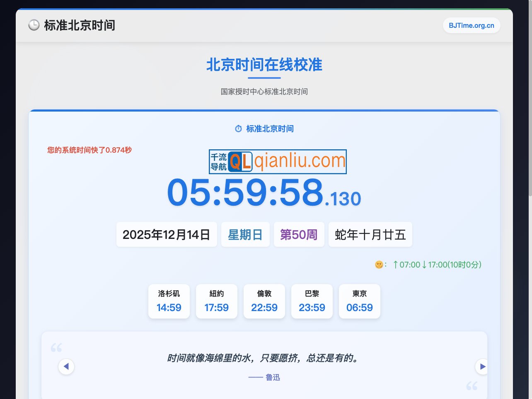Click the clock icon beside 标准北京时间 header
532x399 pixels.
tap(34, 25)
